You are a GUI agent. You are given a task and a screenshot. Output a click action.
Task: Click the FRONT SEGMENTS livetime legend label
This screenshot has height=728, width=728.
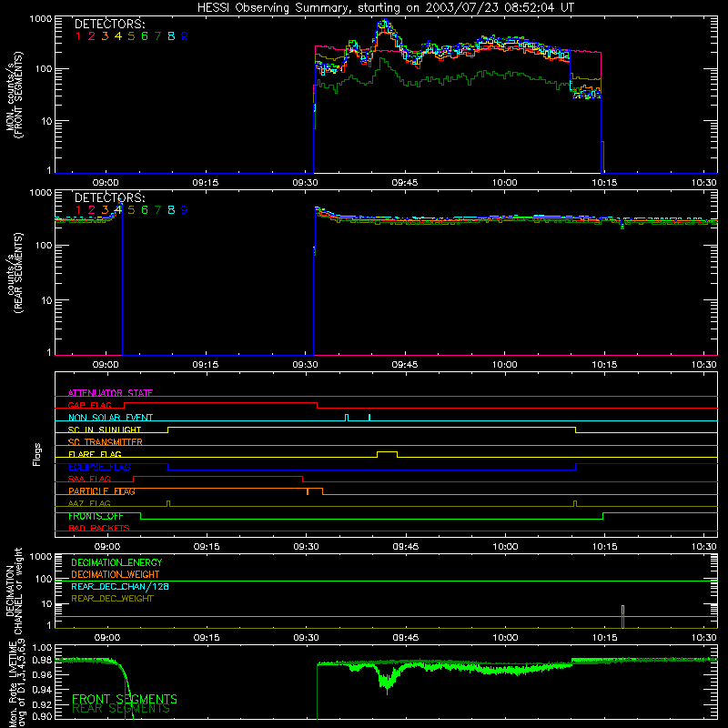(x=125, y=699)
